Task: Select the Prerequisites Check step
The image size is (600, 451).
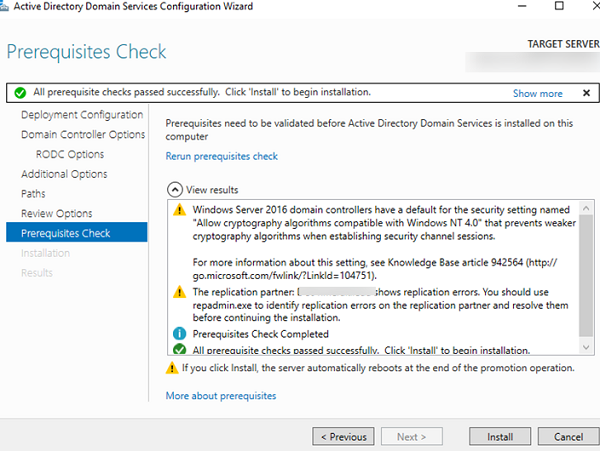Action: [x=77, y=232]
